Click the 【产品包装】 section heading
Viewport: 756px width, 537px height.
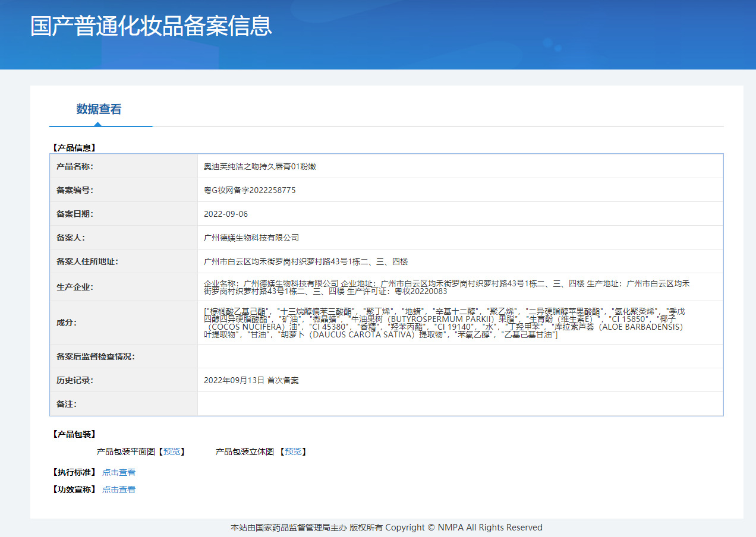pyautogui.click(x=74, y=434)
